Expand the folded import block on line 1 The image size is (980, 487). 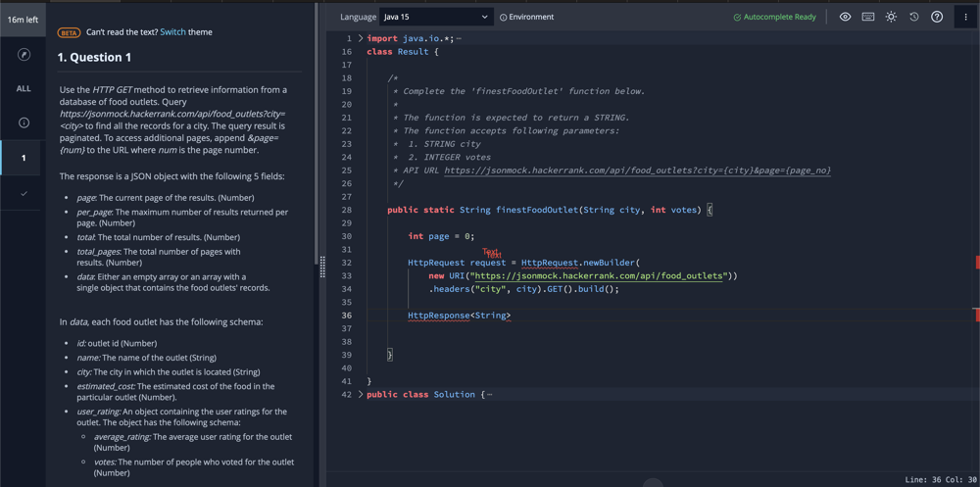(360, 39)
